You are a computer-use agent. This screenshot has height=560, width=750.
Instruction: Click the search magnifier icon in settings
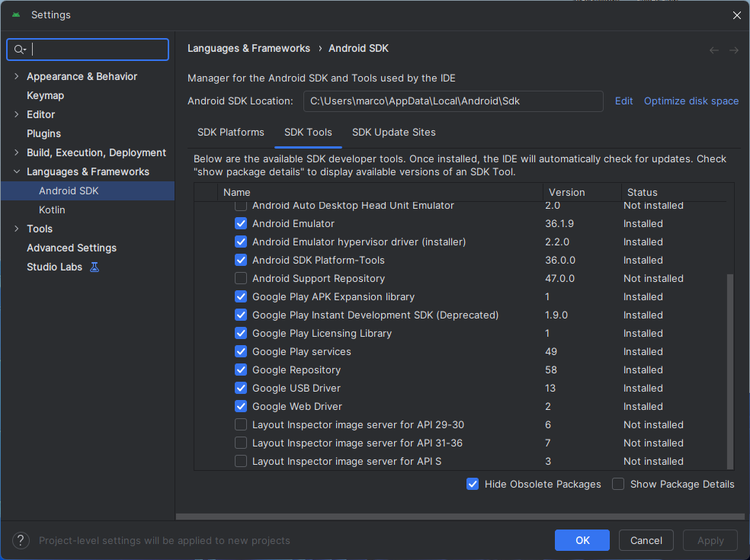(20, 50)
